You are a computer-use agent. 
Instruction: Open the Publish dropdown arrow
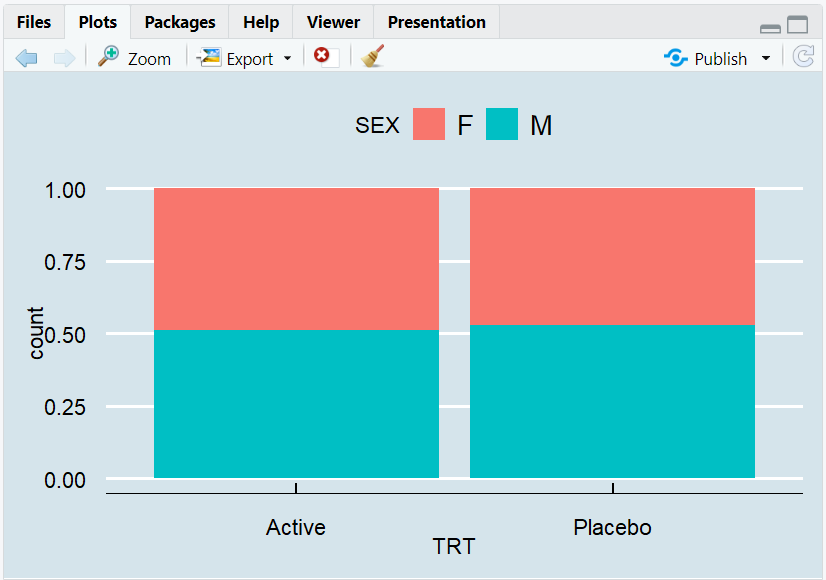[x=765, y=58]
